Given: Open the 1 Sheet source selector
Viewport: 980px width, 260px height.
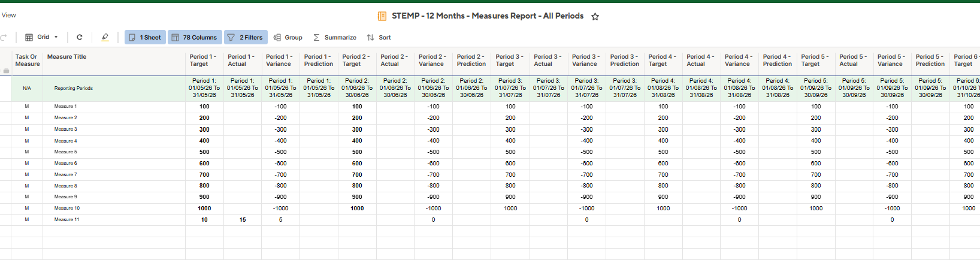Looking at the screenshot, I should [x=145, y=37].
